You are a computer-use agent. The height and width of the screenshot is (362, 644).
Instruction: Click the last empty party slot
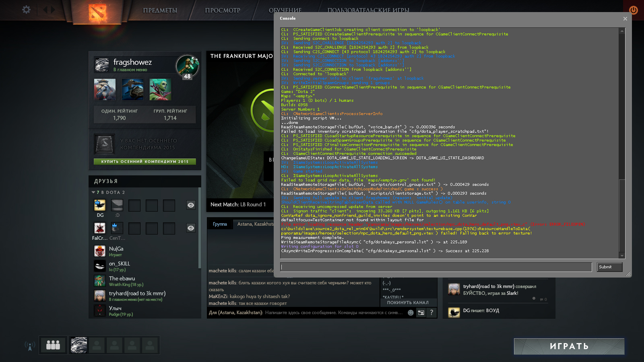tap(150, 345)
